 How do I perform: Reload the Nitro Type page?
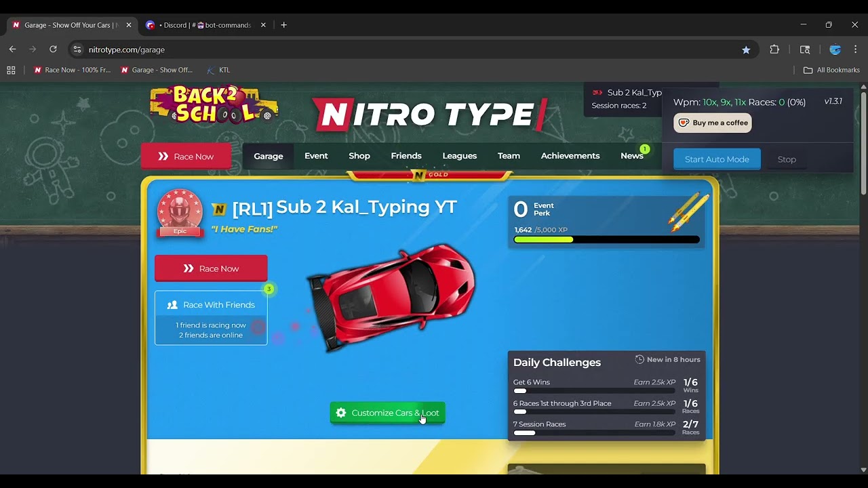pyautogui.click(x=53, y=49)
